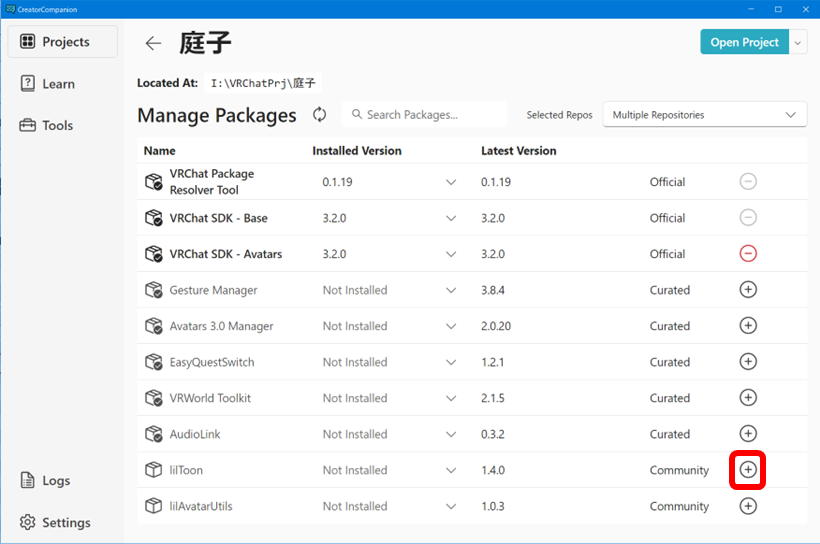Click the refresh packages icon

click(320, 115)
